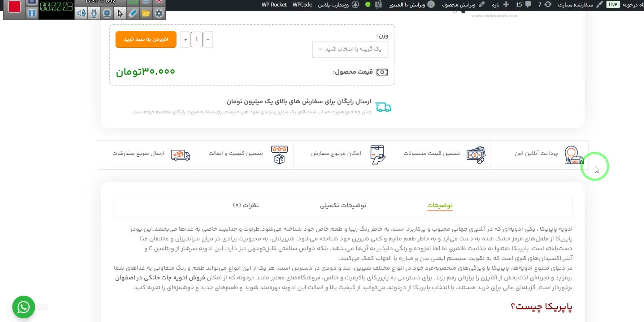Toggle cursor capture in the recorder
644x322 pixels.
point(120,13)
